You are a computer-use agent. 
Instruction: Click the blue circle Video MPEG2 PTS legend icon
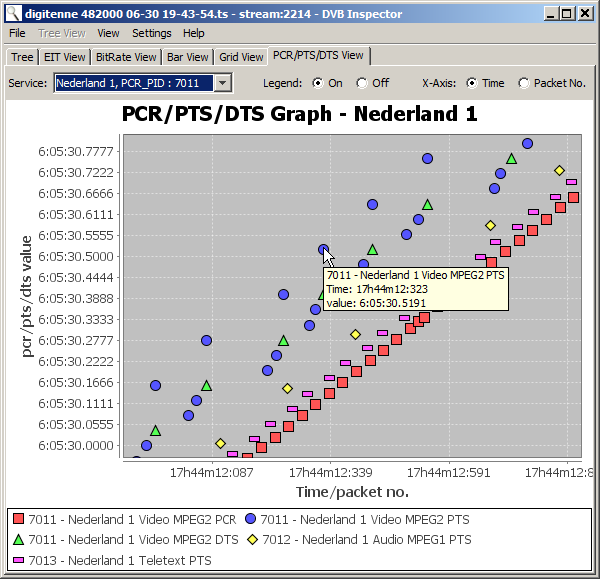pyautogui.click(x=250, y=519)
